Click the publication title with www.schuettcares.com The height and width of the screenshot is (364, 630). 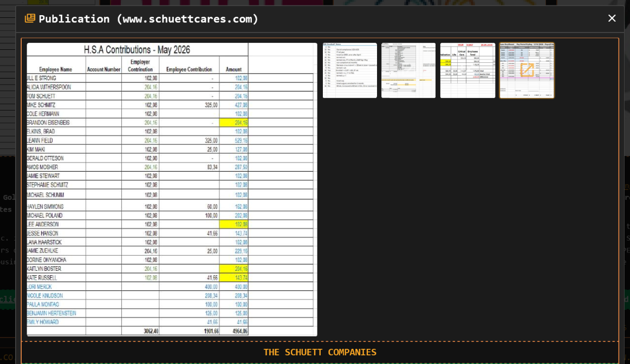click(148, 19)
